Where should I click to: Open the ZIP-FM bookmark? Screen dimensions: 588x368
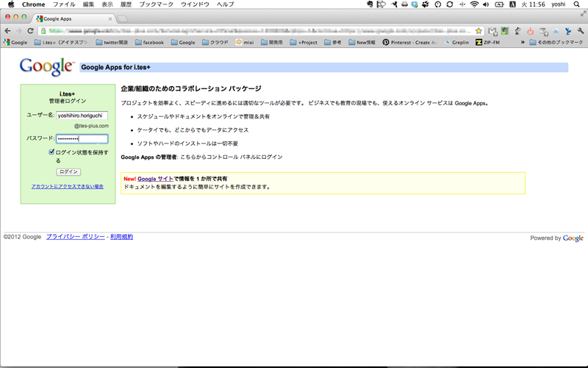487,43
